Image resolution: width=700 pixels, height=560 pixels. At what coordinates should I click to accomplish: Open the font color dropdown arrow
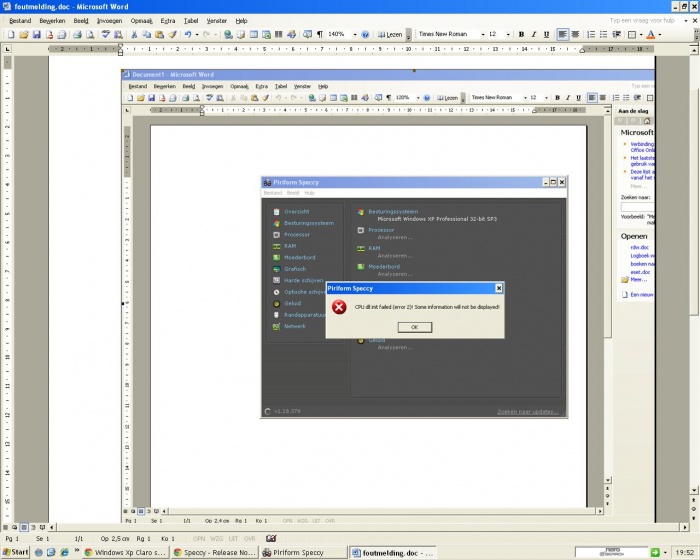point(659,34)
